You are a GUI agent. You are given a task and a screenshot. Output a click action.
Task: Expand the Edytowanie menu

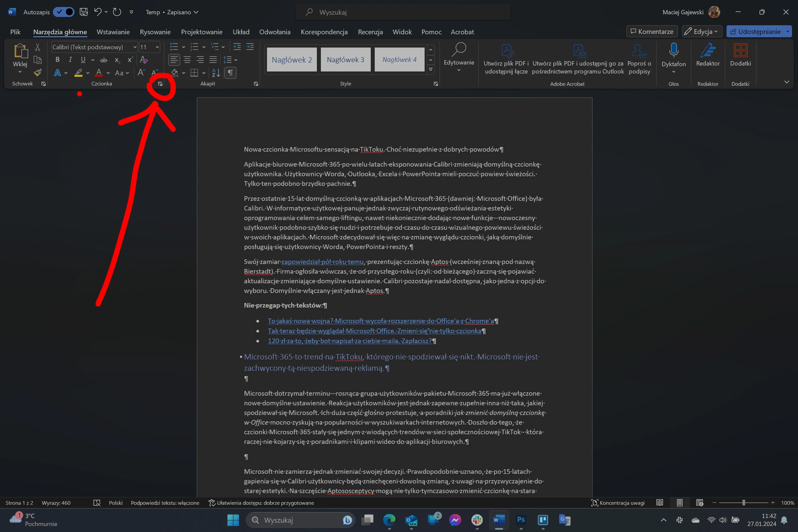click(459, 58)
